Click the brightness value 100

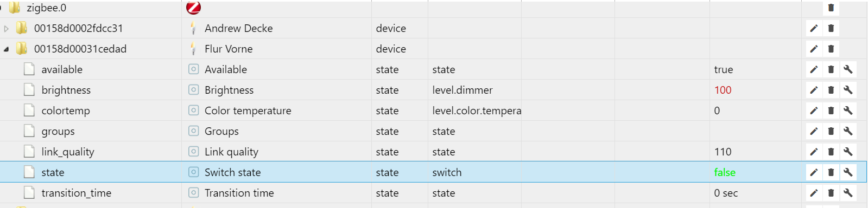(723, 90)
